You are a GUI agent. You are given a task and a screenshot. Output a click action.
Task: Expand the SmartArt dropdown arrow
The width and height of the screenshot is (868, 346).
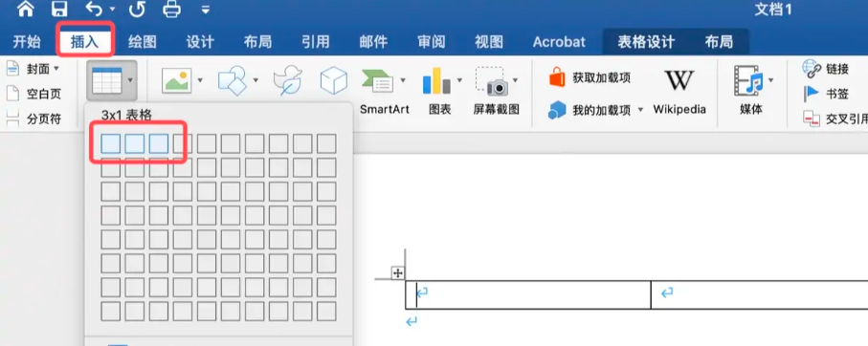point(403,80)
